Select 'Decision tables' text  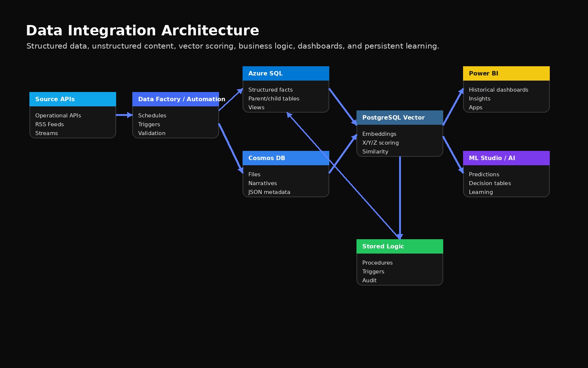[x=490, y=183]
